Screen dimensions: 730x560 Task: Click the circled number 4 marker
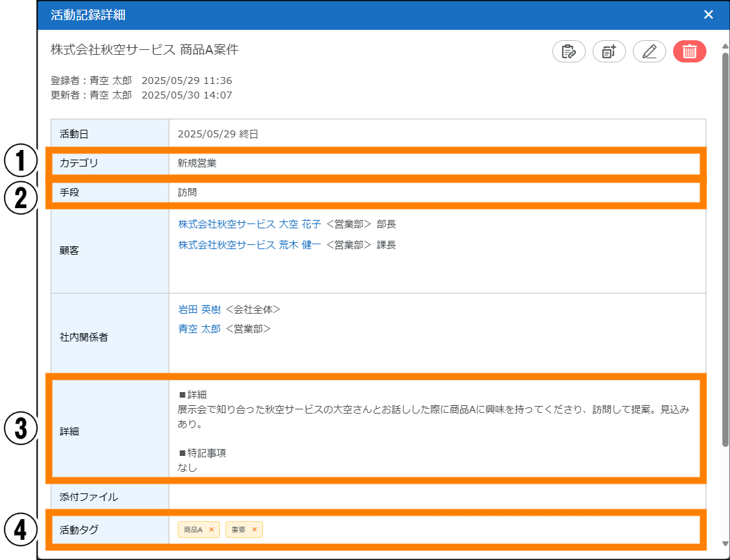(21, 530)
